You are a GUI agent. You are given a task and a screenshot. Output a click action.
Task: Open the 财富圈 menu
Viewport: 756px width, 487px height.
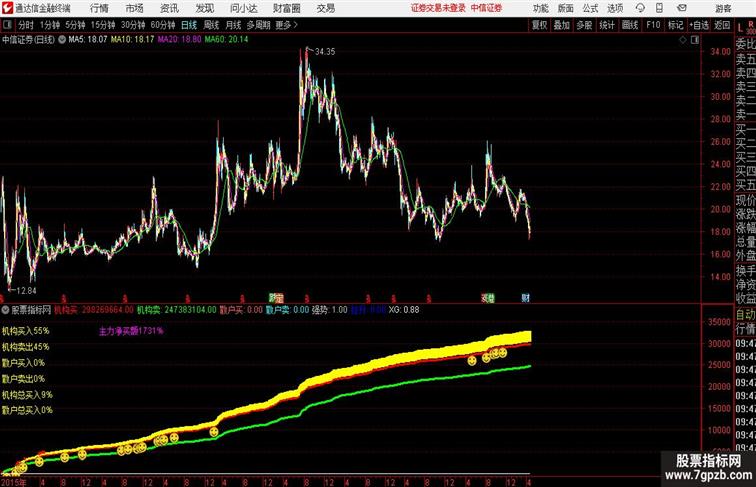pyautogui.click(x=286, y=8)
